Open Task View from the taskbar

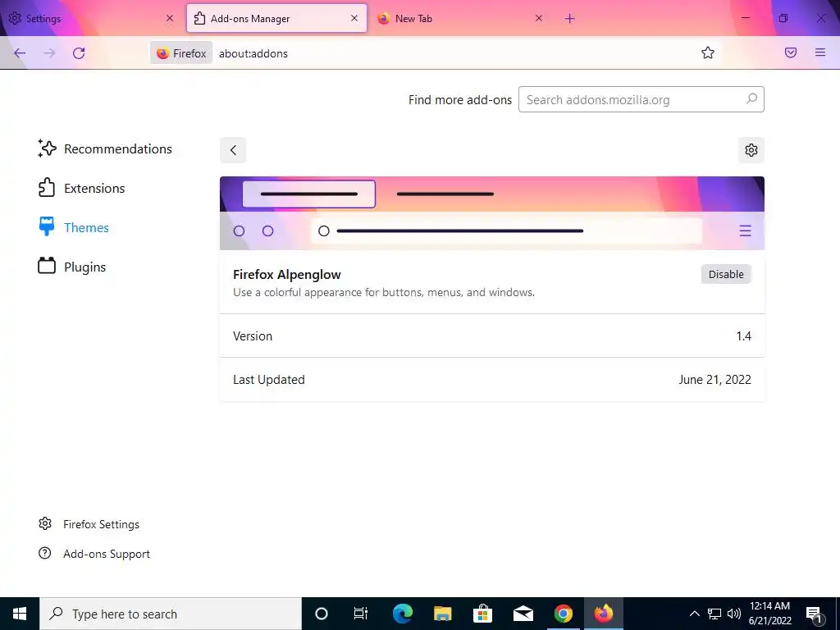coord(361,614)
